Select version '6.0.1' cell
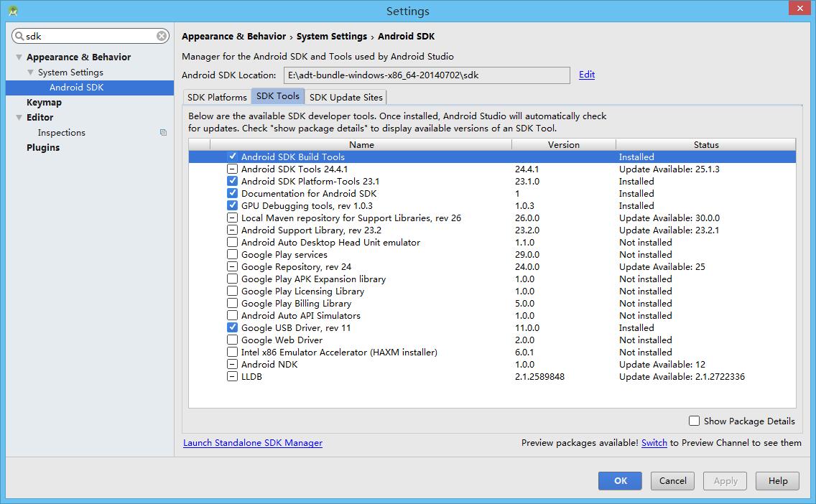Viewport: 816px width, 504px height. point(524,352)
